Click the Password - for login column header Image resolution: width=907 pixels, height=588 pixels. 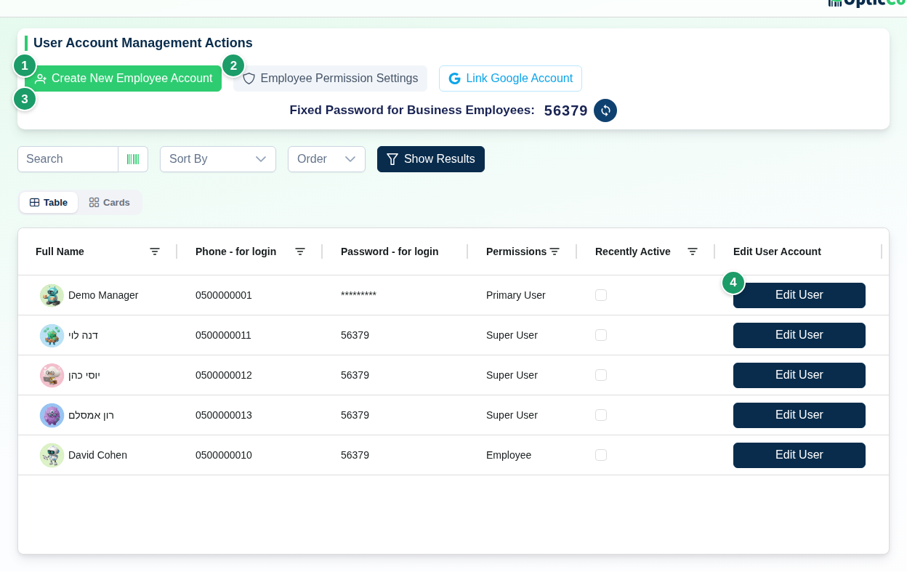390,251
